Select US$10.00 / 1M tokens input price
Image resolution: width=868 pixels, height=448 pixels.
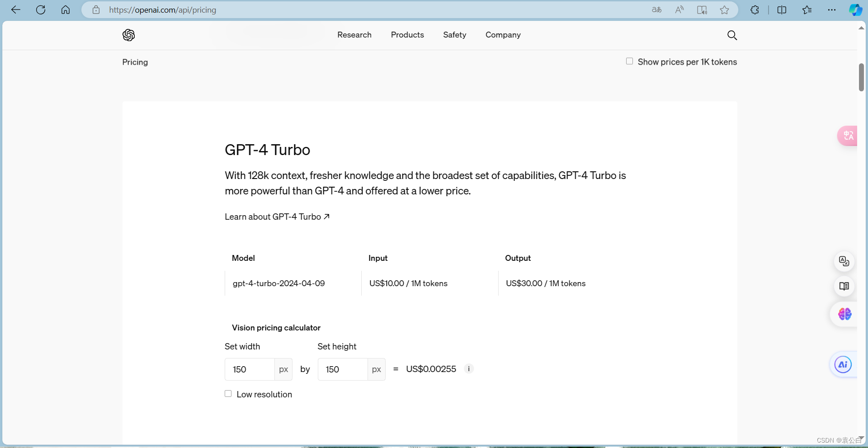pyautogui.click(x=408, y=283)
